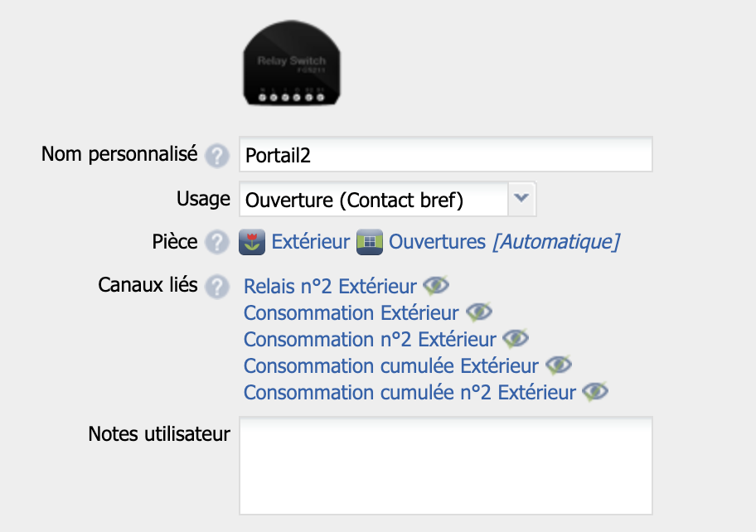Click the Nom personnalisé field containing Portail2
Screen dimensions: 756x532
click(445, 155)
